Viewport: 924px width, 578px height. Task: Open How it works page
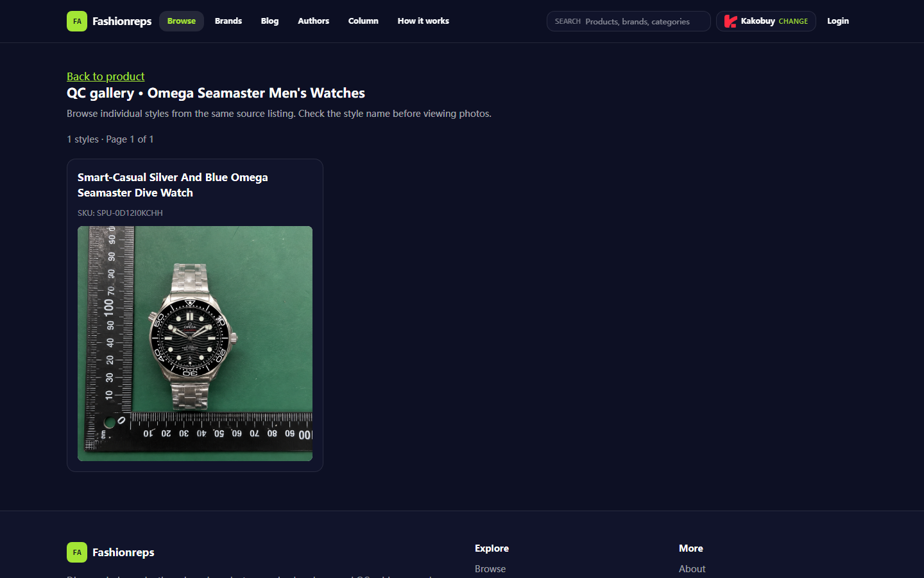click(424, 21)
